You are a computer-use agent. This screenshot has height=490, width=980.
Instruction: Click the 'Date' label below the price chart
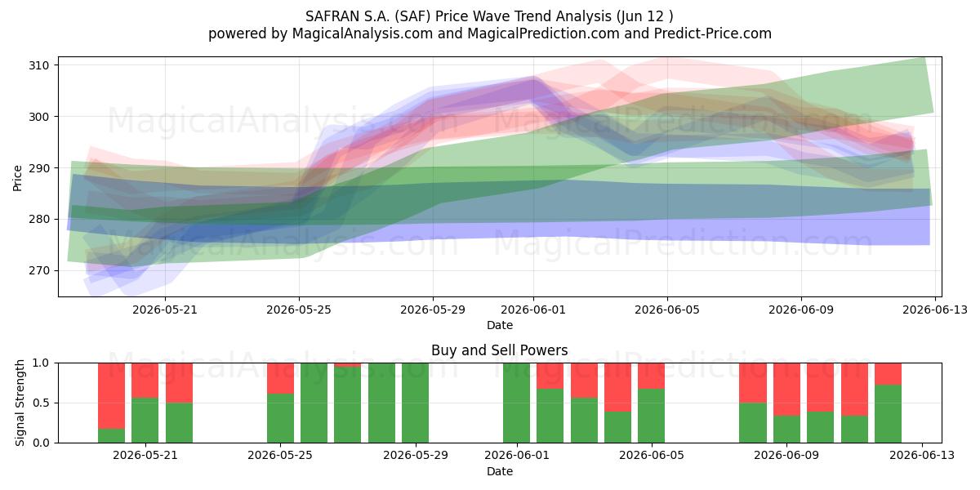coord(500,325)
